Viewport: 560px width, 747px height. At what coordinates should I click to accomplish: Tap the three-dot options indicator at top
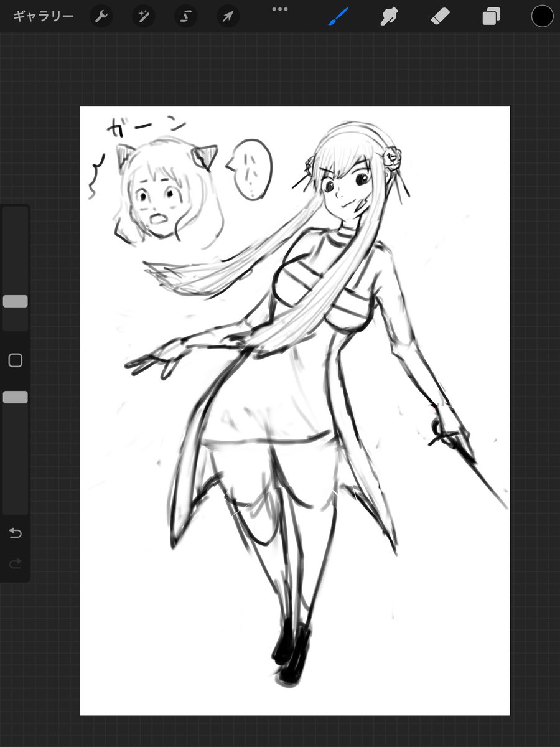[x=280, y=9]
